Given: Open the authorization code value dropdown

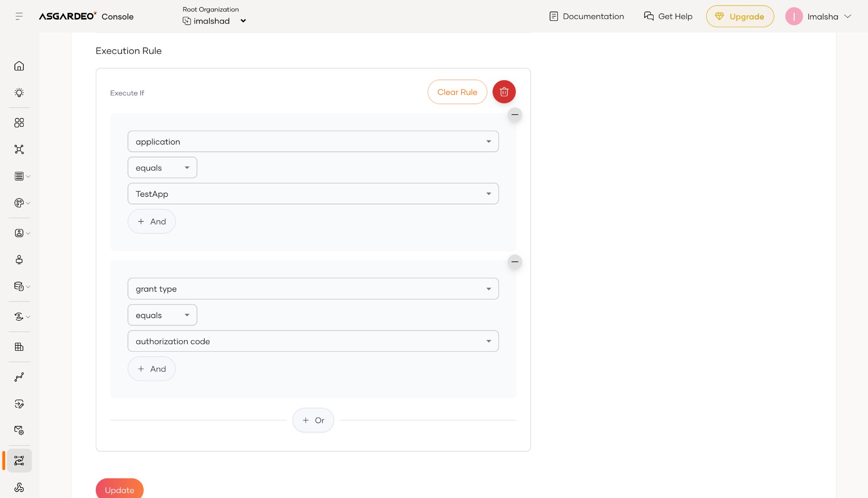Looking at the screenshot, I should [313, 341].
